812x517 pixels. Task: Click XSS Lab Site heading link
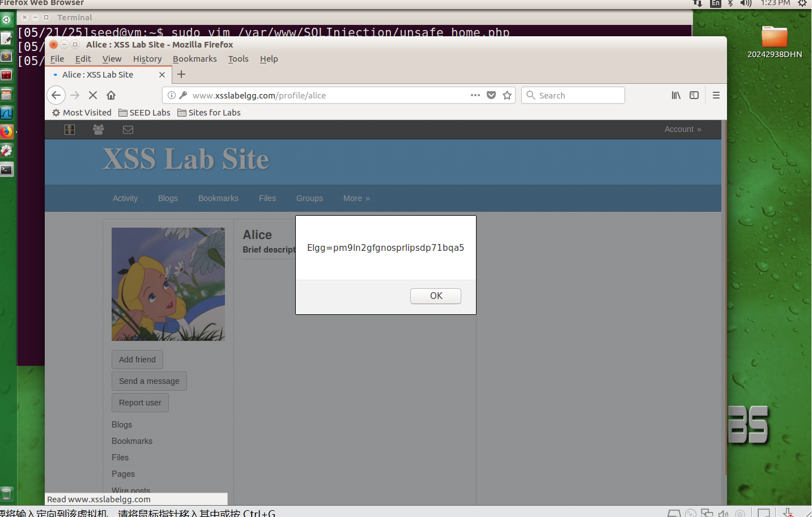click(x=186, y=159)
